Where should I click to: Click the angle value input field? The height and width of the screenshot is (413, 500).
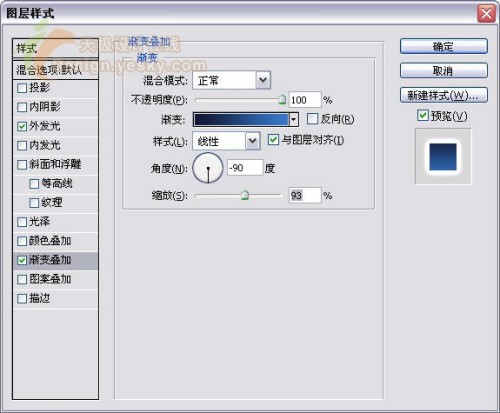pos(245,168)
